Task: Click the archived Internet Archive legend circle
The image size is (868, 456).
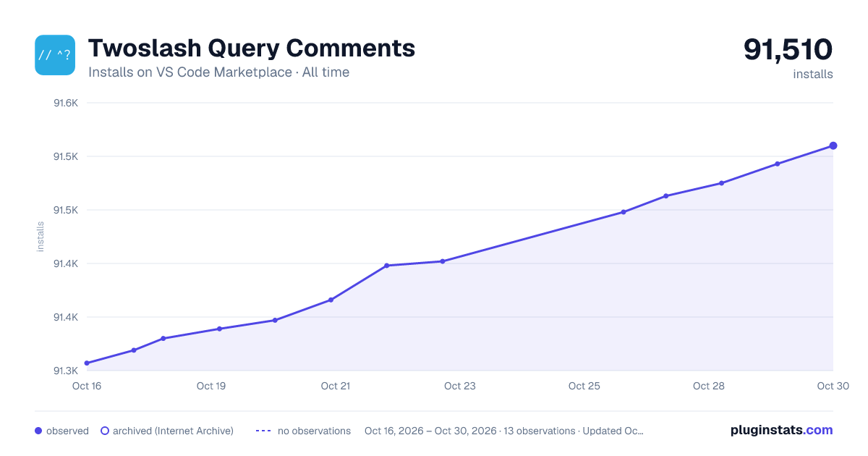Action: click(x=105, y=431)
